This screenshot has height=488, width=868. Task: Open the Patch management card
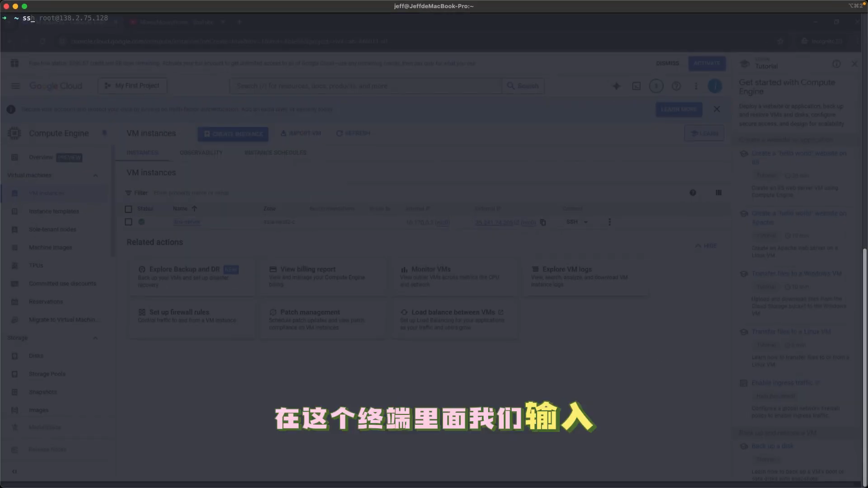[323, 319]
